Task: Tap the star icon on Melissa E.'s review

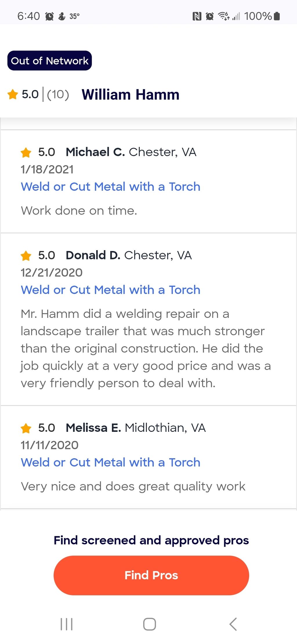Action: click(x=26, y=428)
